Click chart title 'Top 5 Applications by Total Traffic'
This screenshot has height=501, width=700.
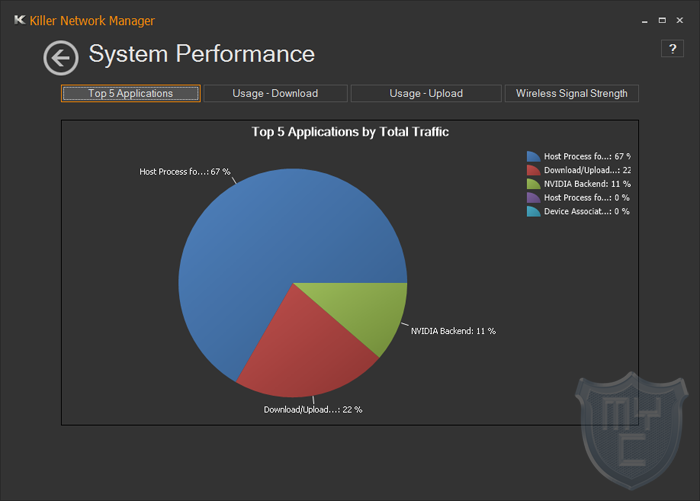[350, 132]
